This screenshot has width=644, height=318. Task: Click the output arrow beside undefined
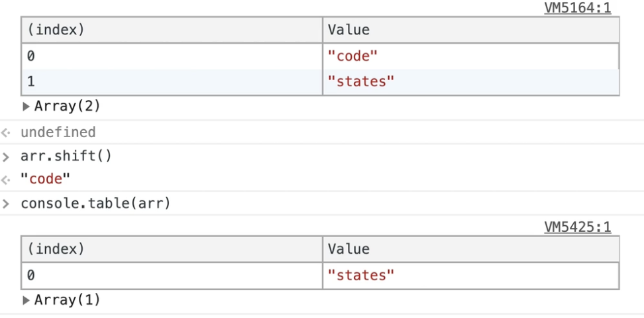[x=7, y=132]
